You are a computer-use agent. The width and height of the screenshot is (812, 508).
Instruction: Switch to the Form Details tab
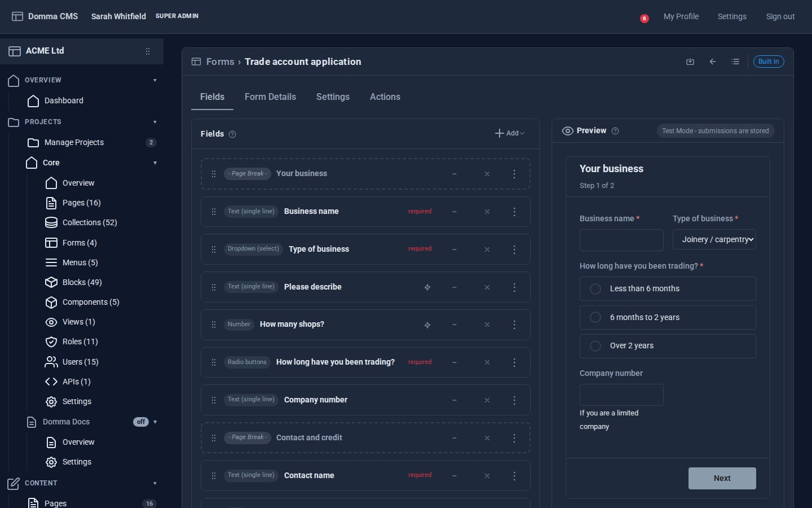270,97
